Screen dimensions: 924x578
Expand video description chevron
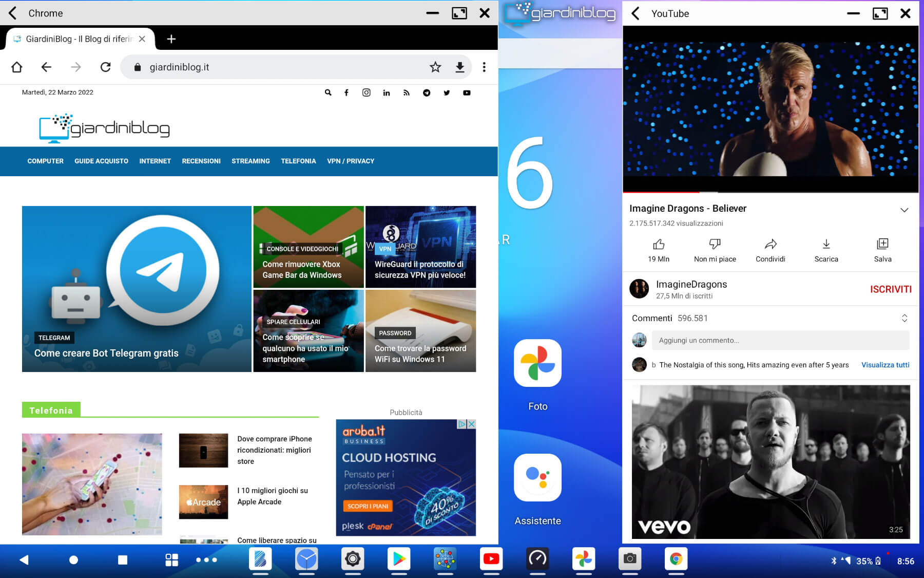coord(904,210)
